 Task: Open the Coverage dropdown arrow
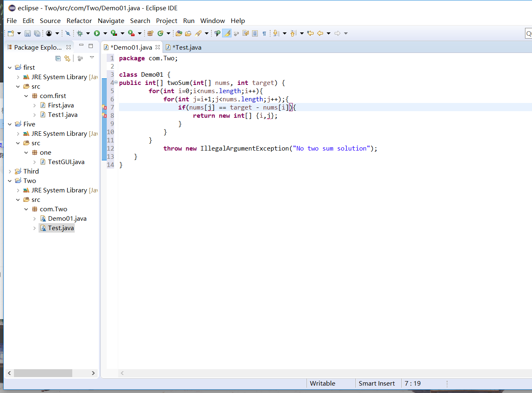click(x=122, y=33)
